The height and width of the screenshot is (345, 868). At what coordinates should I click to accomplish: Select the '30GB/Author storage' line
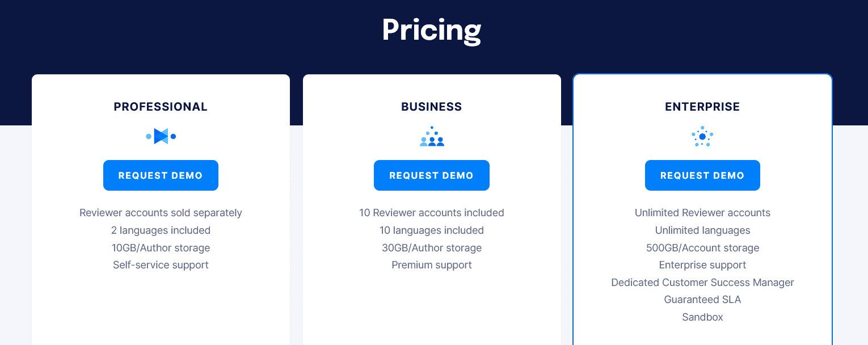tap(432, 248)
